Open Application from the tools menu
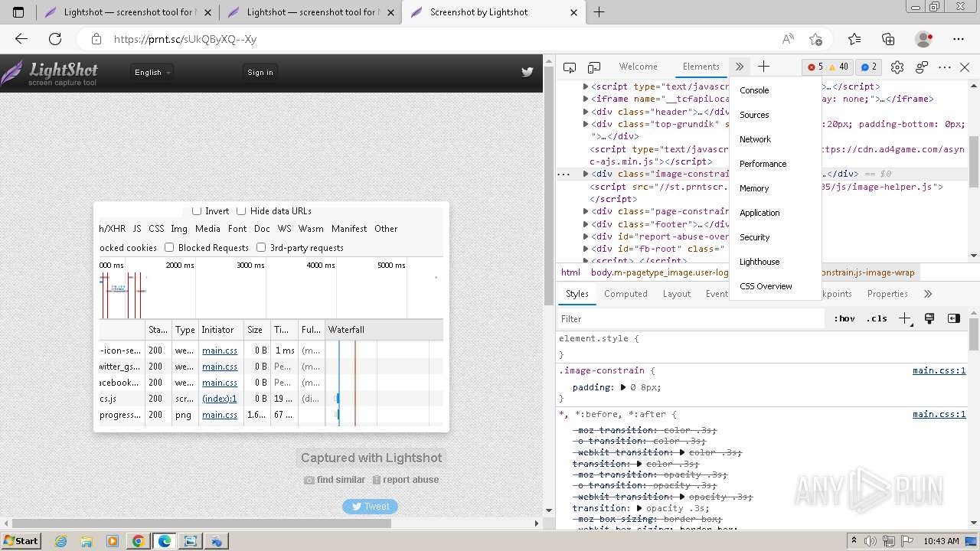This screenshot has height=551, width=980. [775, 213]
